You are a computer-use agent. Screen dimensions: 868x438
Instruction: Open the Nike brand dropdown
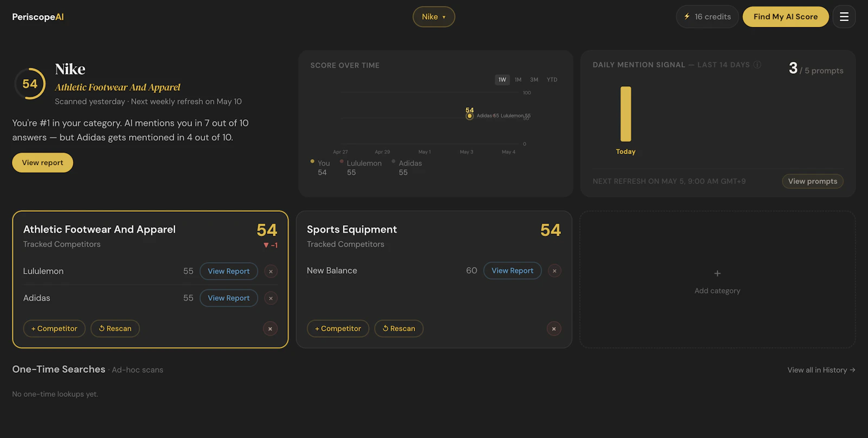pos(434,17)
